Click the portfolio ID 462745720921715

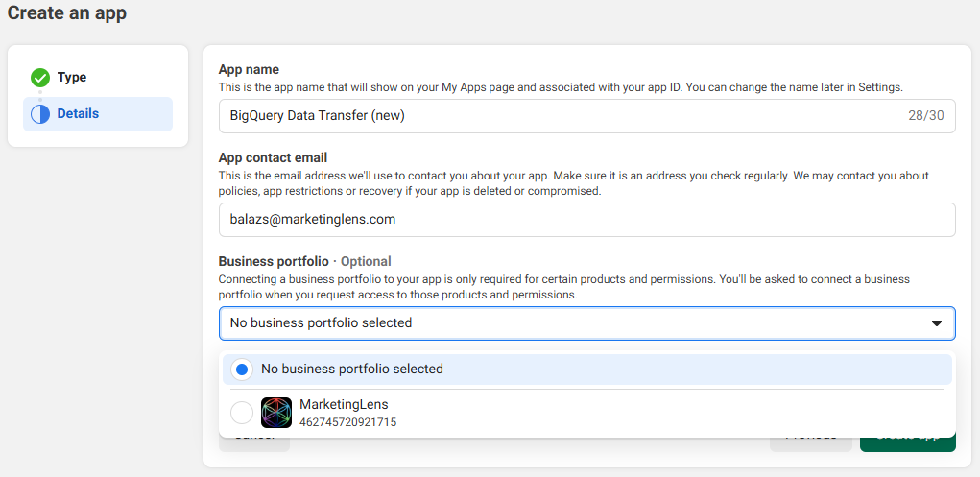347,422
